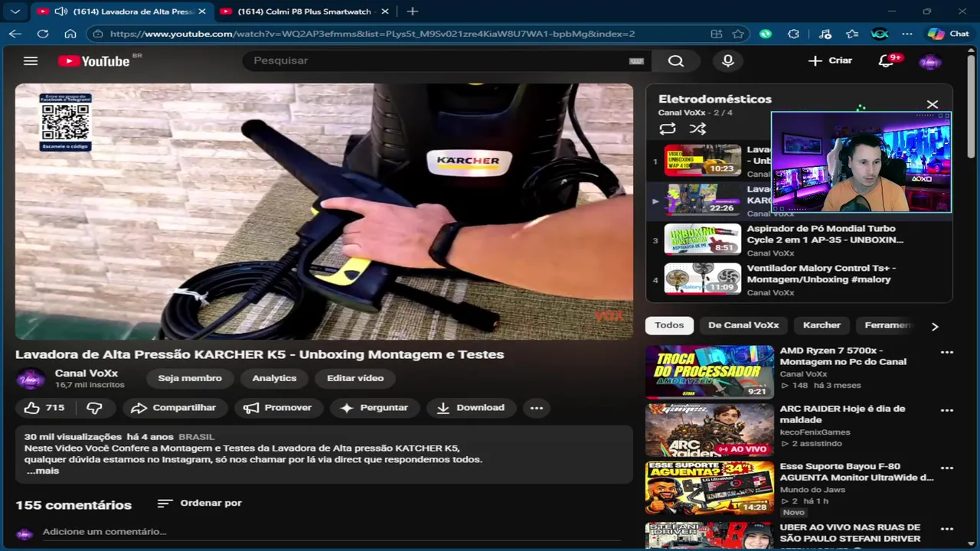Image resolution: width=980 pixels, height=551 pixels.
Task: Open the browser tab list dropdown
Action: coord(15,11)
